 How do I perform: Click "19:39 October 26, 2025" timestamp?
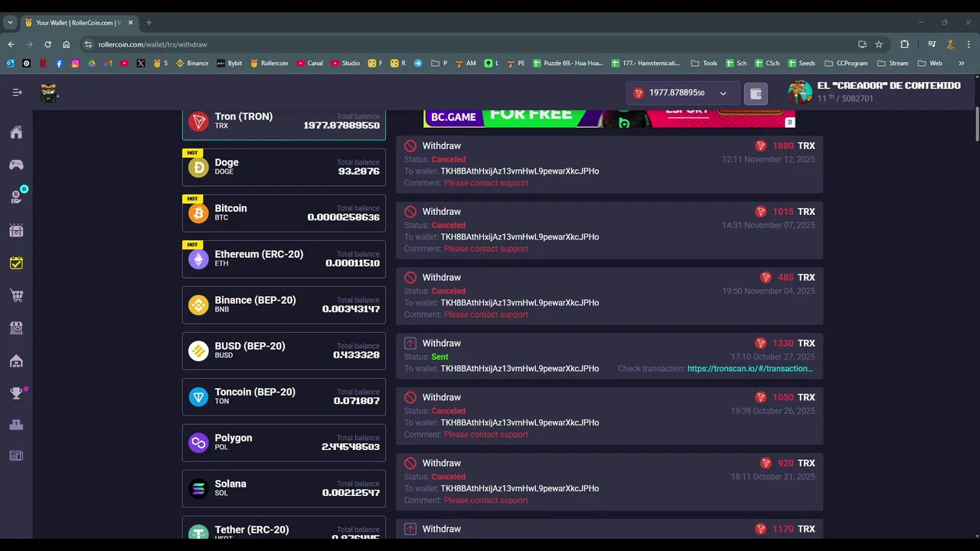(x=773, y=411)
